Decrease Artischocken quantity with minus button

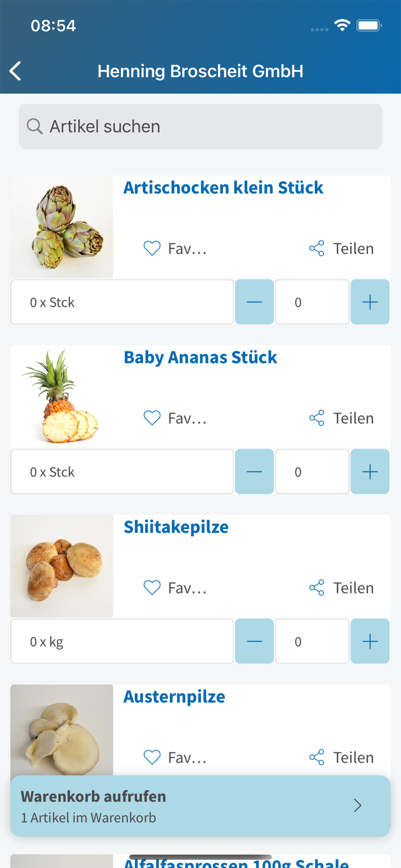254,302
